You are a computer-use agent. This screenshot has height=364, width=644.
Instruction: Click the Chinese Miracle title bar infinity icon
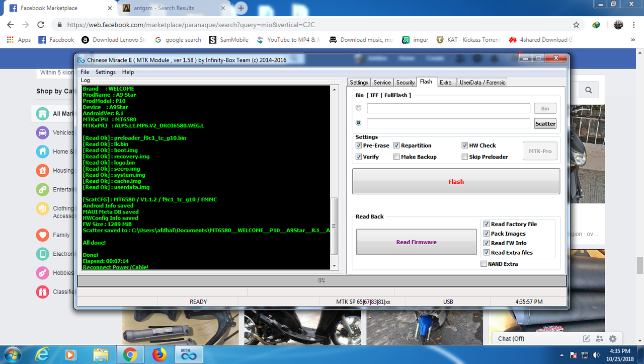81,60
